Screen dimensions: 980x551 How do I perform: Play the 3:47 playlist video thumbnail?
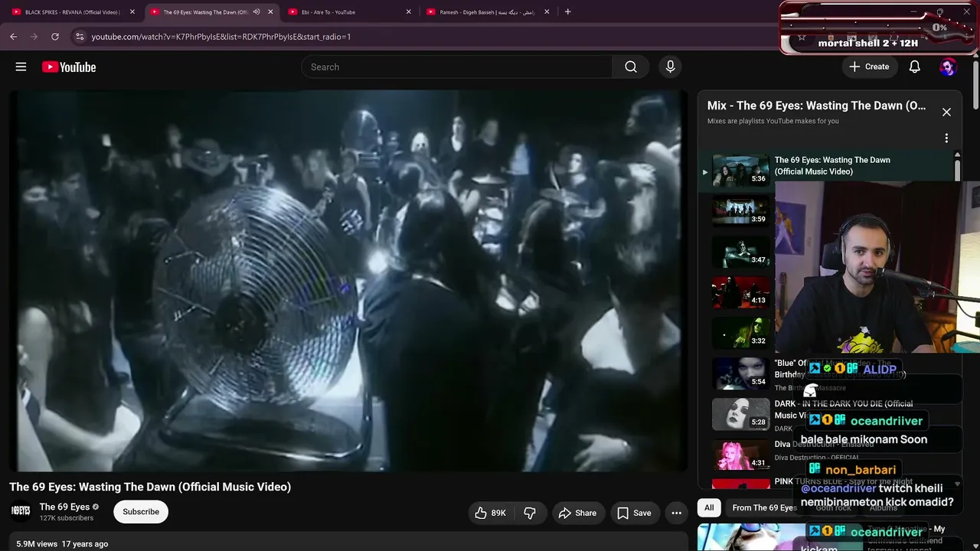741,252
